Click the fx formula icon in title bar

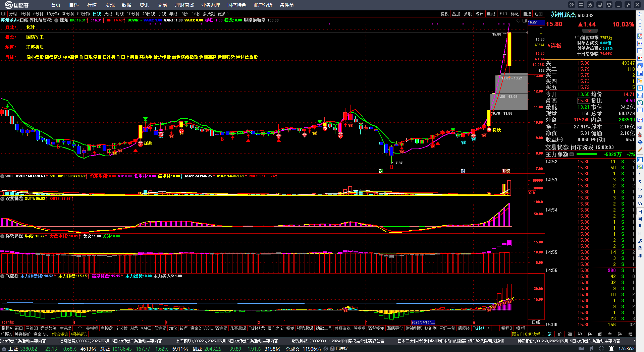(x=590, y=5)
